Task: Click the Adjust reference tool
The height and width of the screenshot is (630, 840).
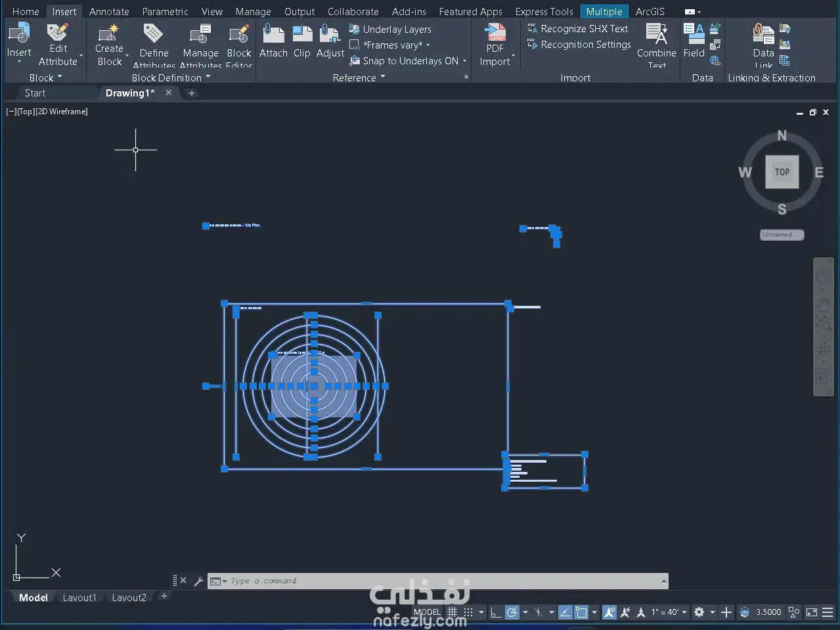Action: point(330,41)
